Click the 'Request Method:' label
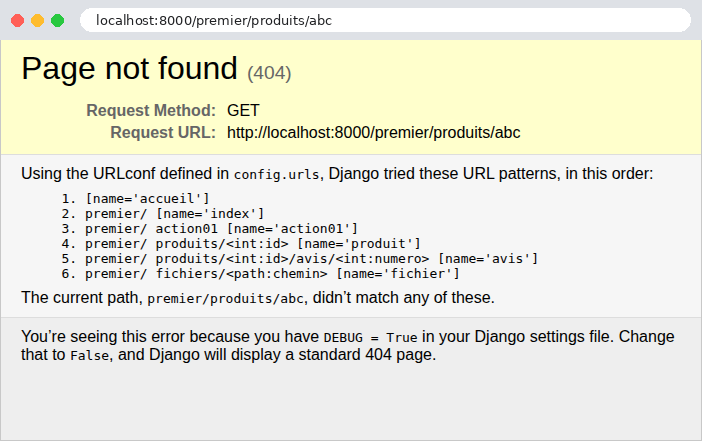702x441 pixels. tap(151, 110)
